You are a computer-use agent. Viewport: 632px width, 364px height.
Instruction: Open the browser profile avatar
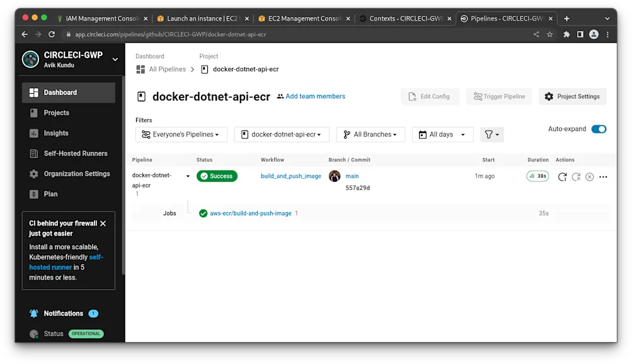[594, 35]
